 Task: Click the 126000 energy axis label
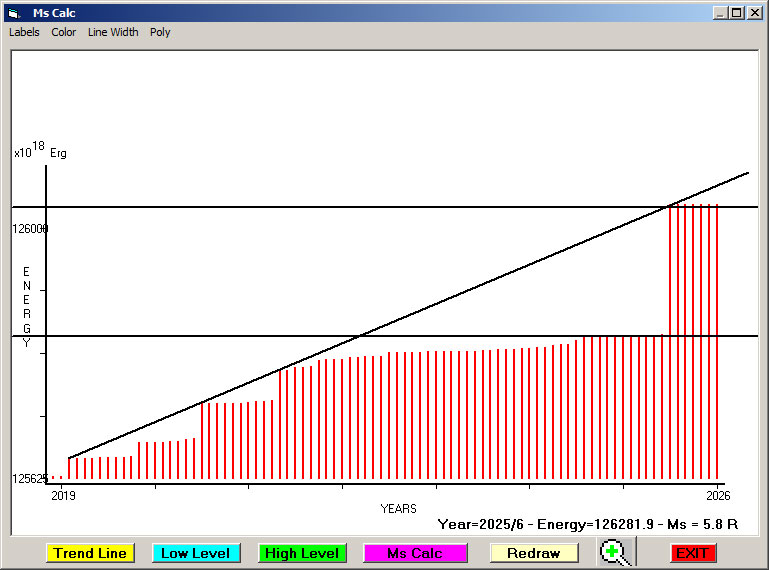click(30, 229)
